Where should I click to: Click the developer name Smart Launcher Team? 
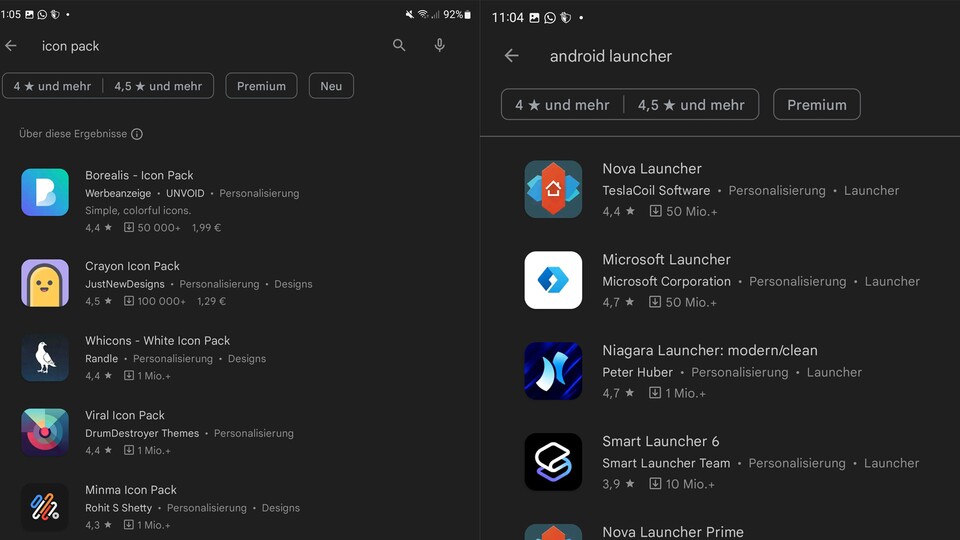(666, 463)
